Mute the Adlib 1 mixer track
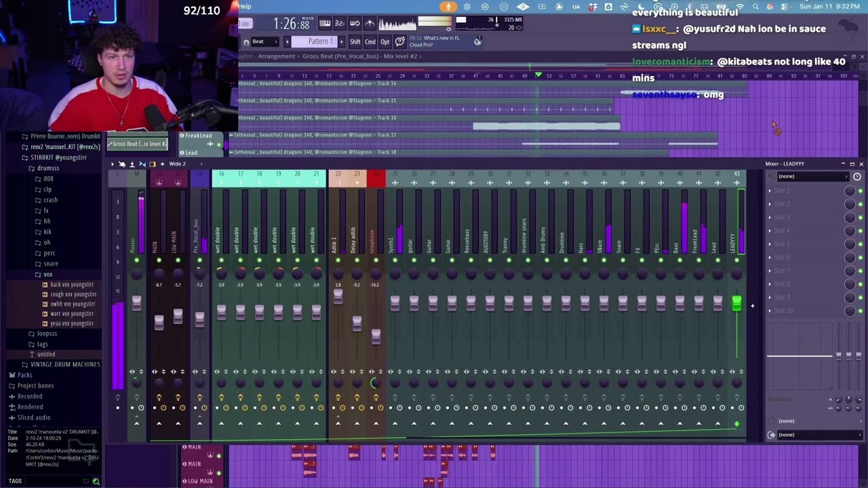The width and height of the screenshot is (868, 488). 338,260
